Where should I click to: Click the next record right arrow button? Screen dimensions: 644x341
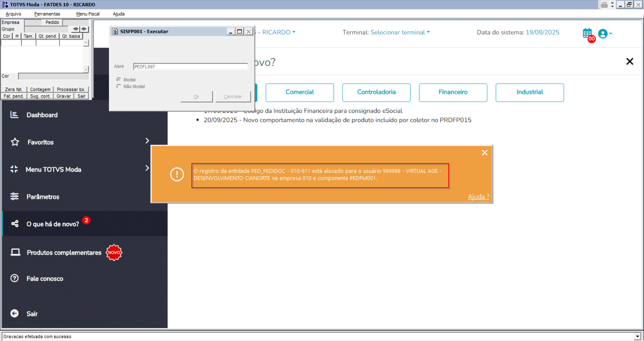coord(84,29)
